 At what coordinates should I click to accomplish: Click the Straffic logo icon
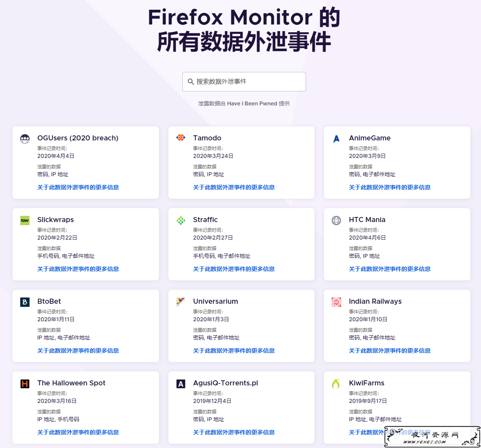[x=181, y=220]
